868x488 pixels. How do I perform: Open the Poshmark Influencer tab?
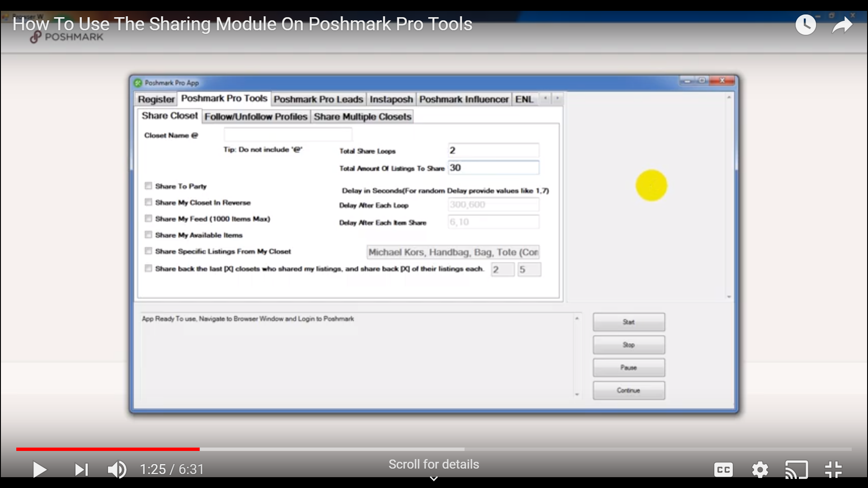point(464,99)
